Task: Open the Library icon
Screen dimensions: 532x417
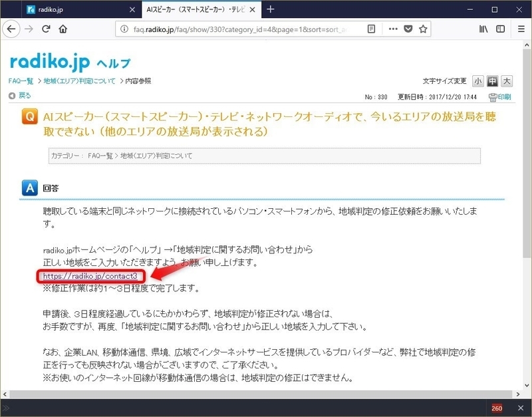Action: click(483, 29)
